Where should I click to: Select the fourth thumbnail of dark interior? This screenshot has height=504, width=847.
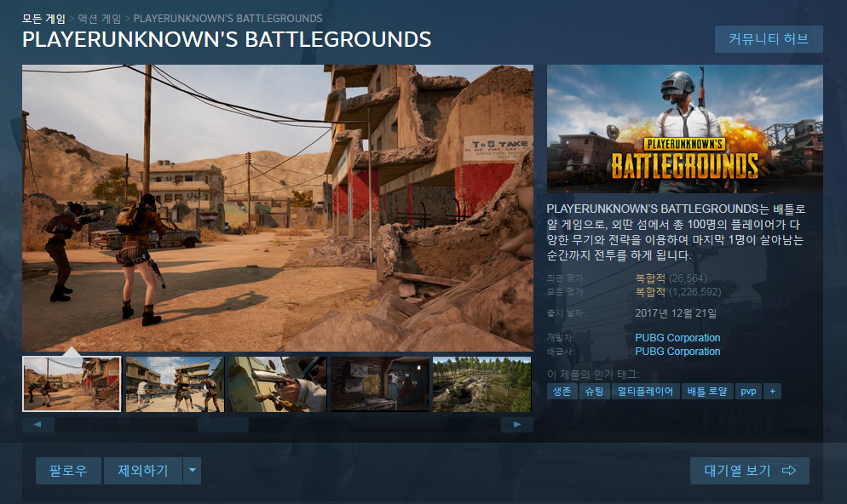tap(380, 384)
